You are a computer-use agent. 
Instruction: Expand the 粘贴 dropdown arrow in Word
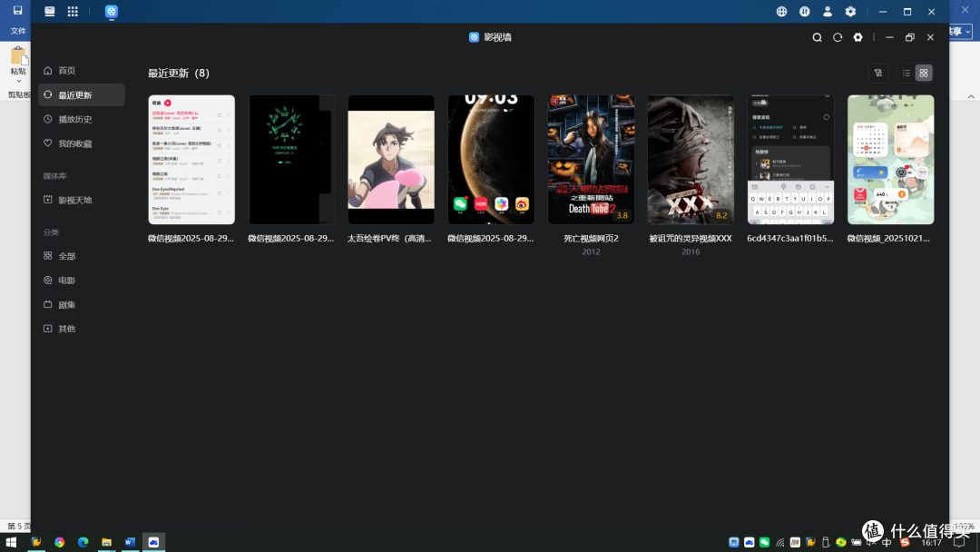[x=18, y=82]
